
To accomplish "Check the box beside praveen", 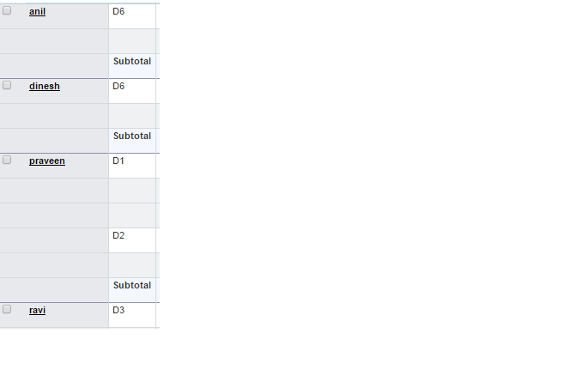I will (x=7, y=161).
